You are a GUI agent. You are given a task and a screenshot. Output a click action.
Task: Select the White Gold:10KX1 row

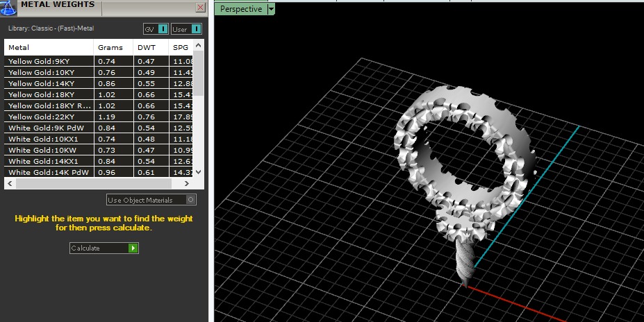click(x=99, y=139)
